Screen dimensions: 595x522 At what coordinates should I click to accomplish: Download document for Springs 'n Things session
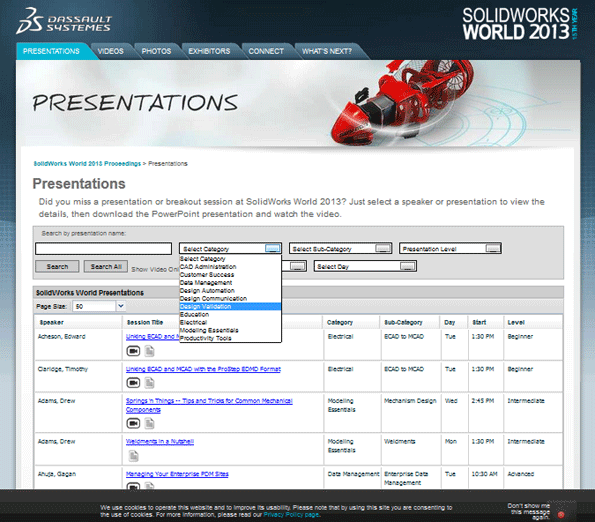tap(150, 423)
